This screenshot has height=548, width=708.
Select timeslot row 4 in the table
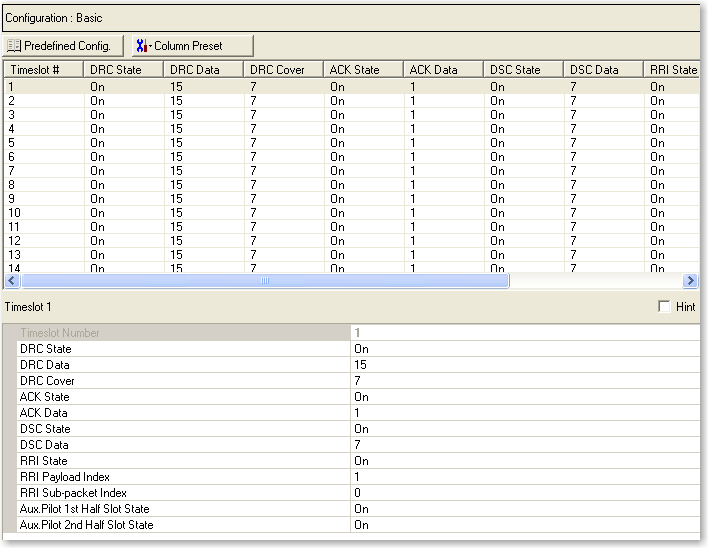(352, 129)
